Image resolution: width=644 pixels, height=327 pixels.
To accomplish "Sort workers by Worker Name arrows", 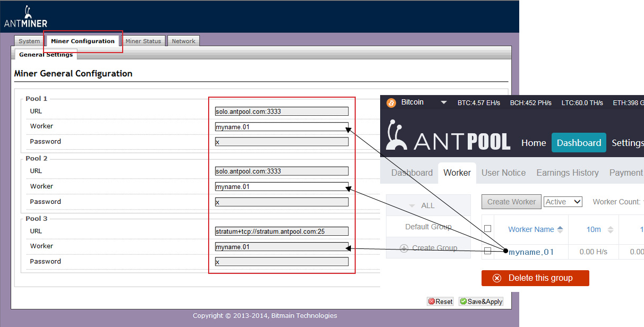I will coord(560,229).
